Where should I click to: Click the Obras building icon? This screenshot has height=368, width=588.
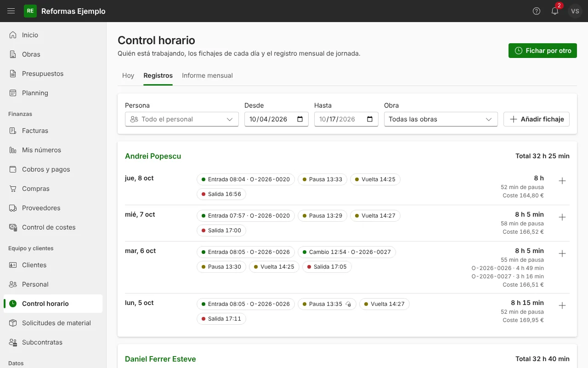coord(13,54)
